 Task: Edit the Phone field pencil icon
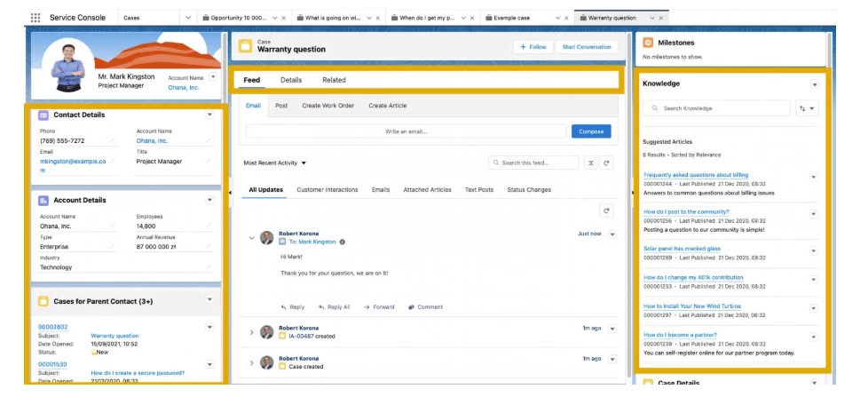[x=112, y=140]
